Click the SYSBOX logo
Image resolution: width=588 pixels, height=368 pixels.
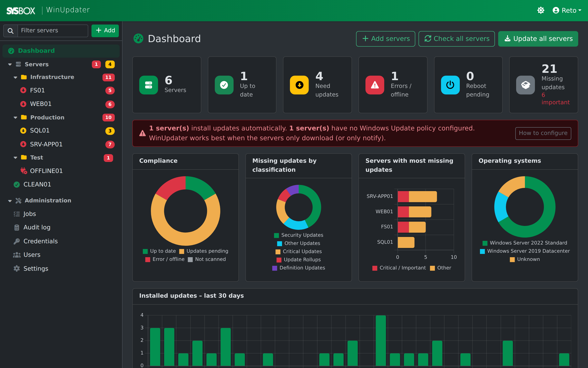coord(21,10)
